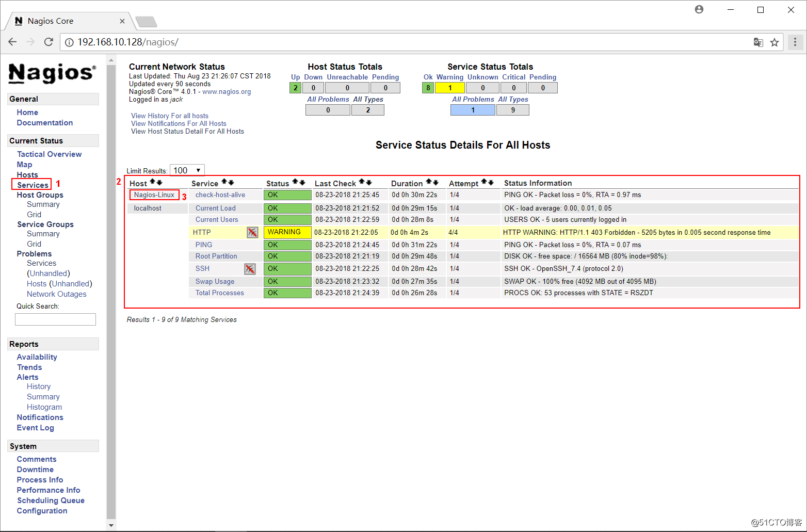Open Process Info page

[x=40, y=480]
